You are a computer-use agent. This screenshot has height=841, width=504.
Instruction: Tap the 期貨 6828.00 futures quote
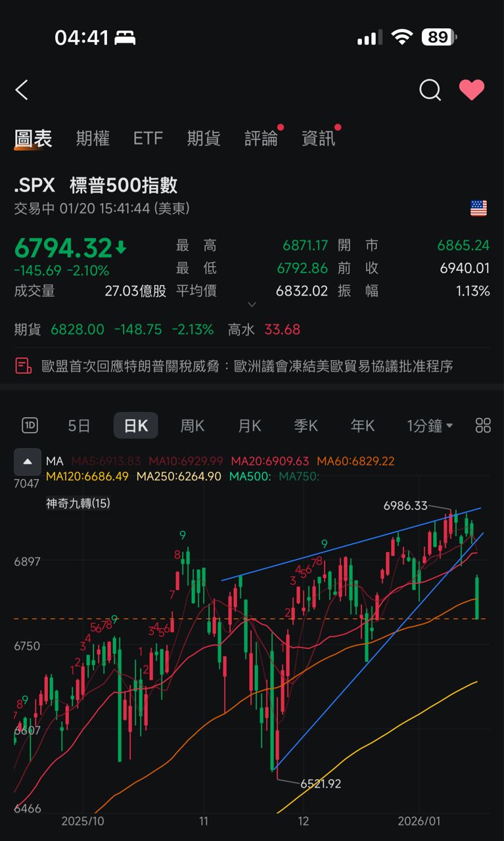point(78,330)
